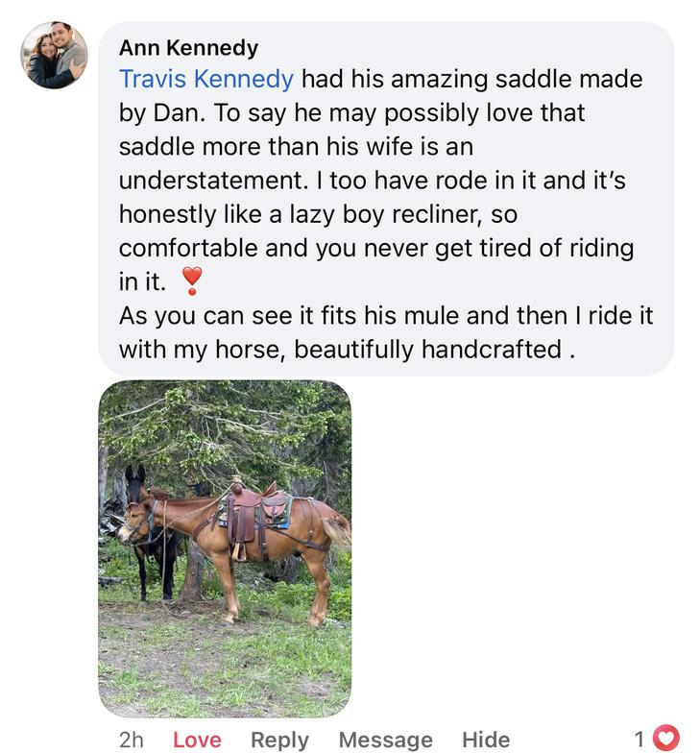Open the attached mule photo
The width and height of the screenshot is (700, 753).
tap(225, 548)
